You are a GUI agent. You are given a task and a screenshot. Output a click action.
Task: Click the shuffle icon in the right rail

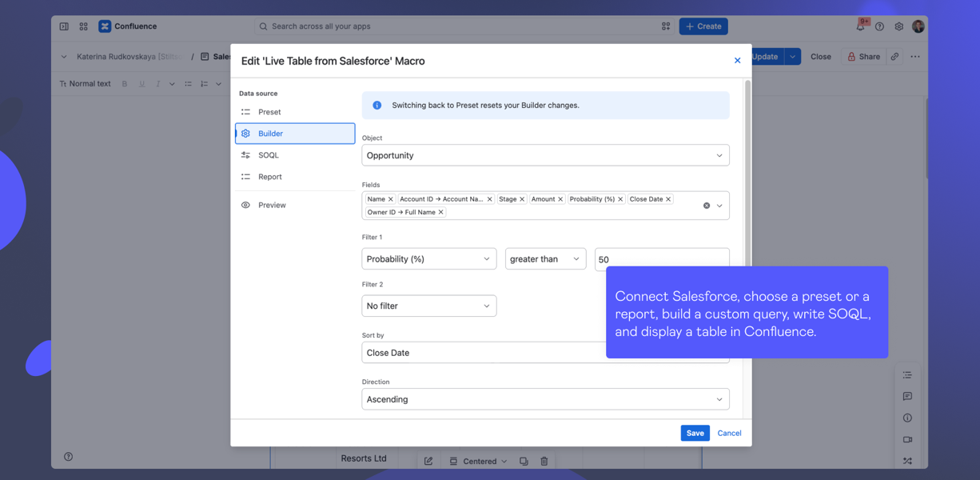pyautogui.click(x=907, y=462)
